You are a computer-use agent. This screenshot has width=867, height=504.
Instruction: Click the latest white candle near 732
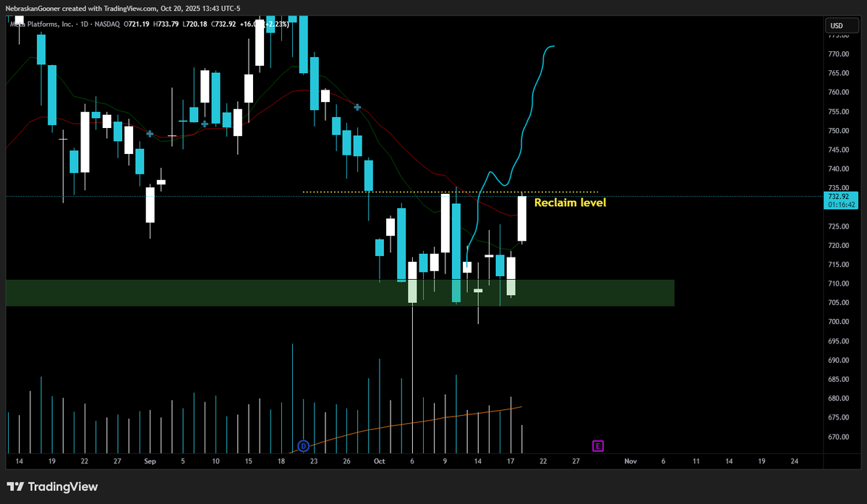[x=522, y=218]
